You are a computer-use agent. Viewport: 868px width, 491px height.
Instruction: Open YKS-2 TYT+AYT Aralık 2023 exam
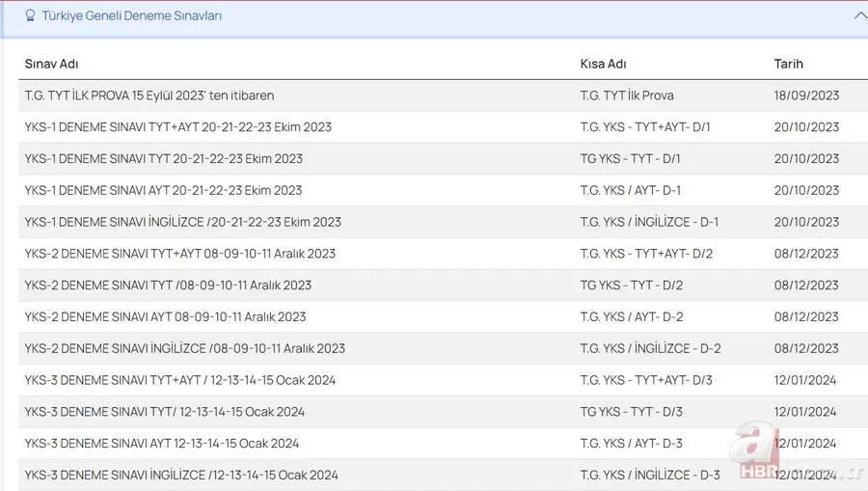(180, 254)
